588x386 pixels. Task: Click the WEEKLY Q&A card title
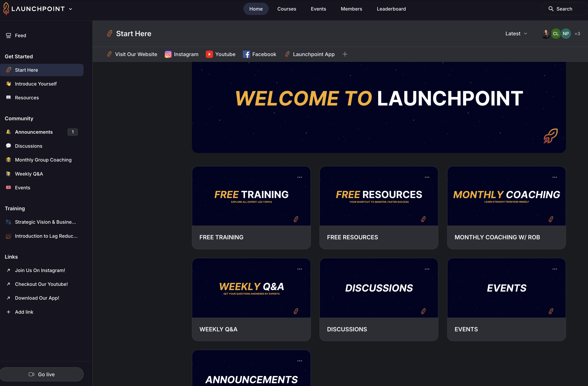point(218,329)
